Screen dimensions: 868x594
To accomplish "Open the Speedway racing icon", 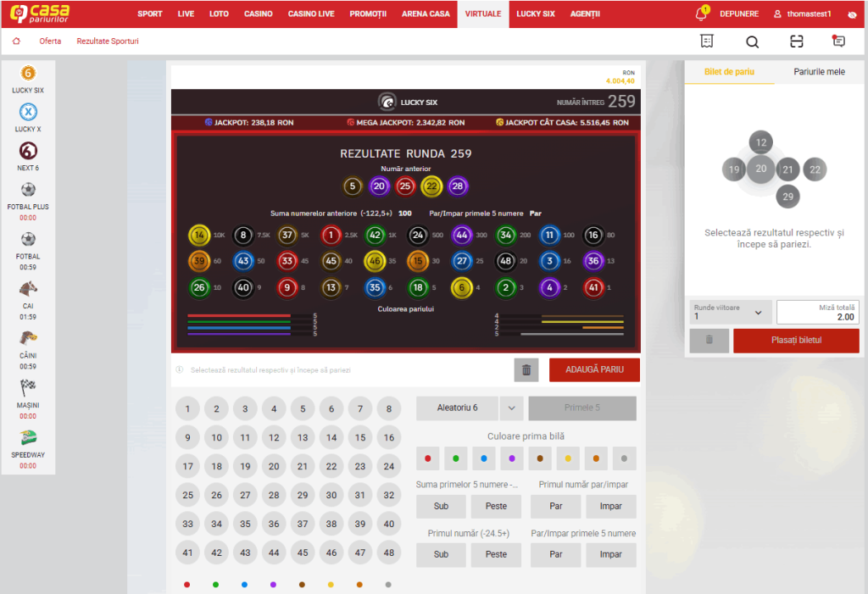I will point(28,437).
